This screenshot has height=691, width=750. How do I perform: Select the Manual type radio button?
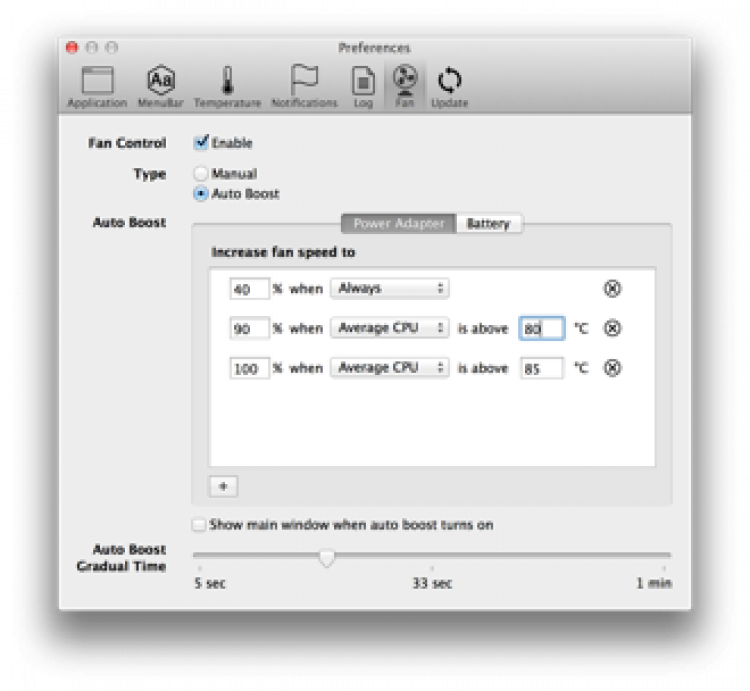(x=201, y=174)
